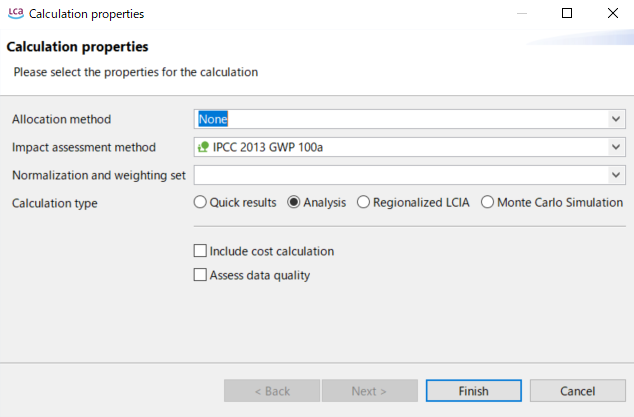This screenshot has width=634, height=417.
Task: Expand Normalization and weighting set dropdown
Action: 616,175
